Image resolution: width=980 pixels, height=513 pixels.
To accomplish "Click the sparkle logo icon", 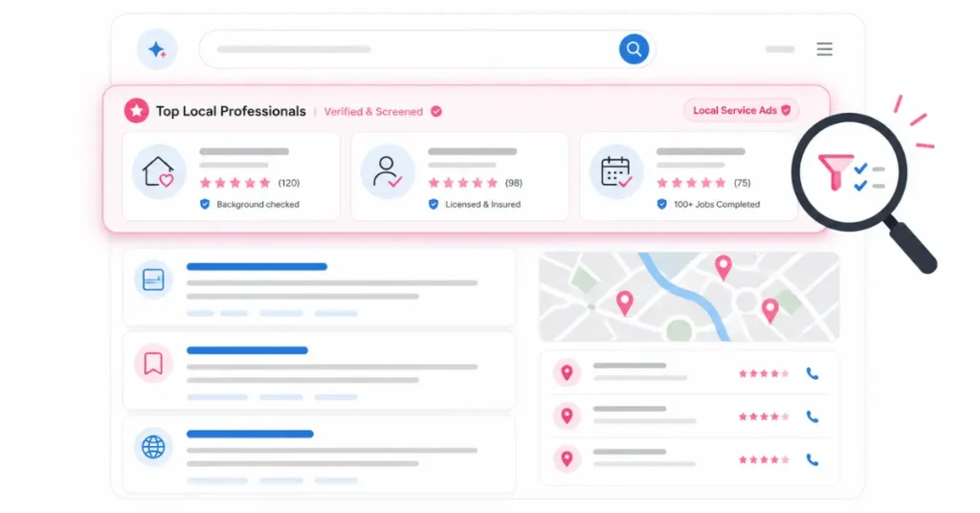I will [x=157, y=50].
